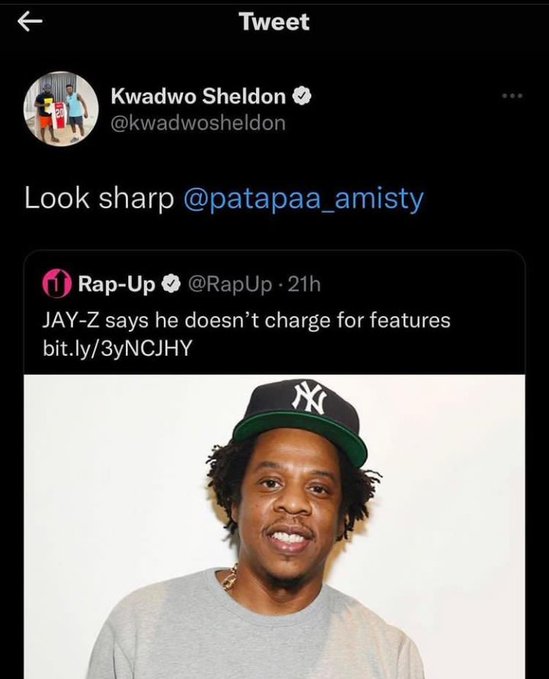Open the three-dot more options menu

(x=513, y=96)
